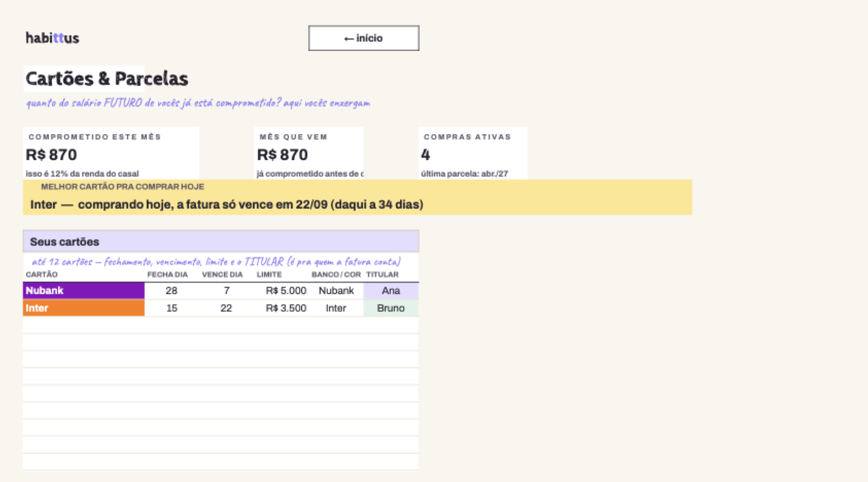Click the habittus logo

52,38
